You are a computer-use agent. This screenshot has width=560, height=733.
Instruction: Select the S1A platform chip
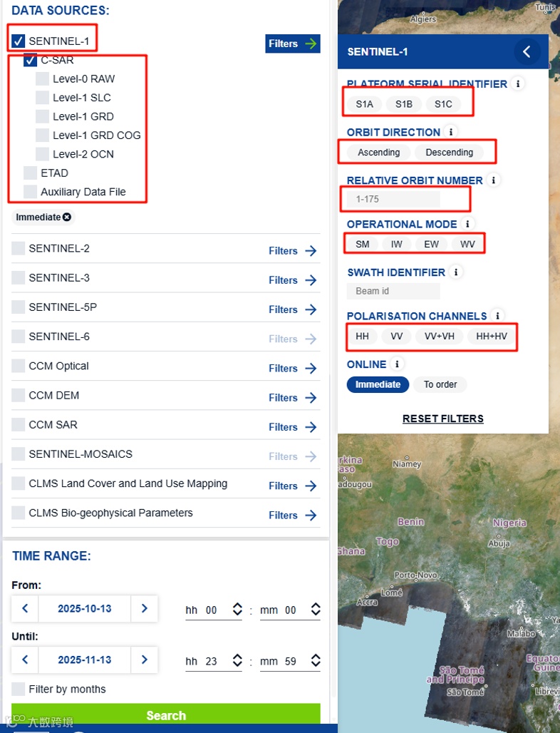pyautogui.click(x=364, y=104)
